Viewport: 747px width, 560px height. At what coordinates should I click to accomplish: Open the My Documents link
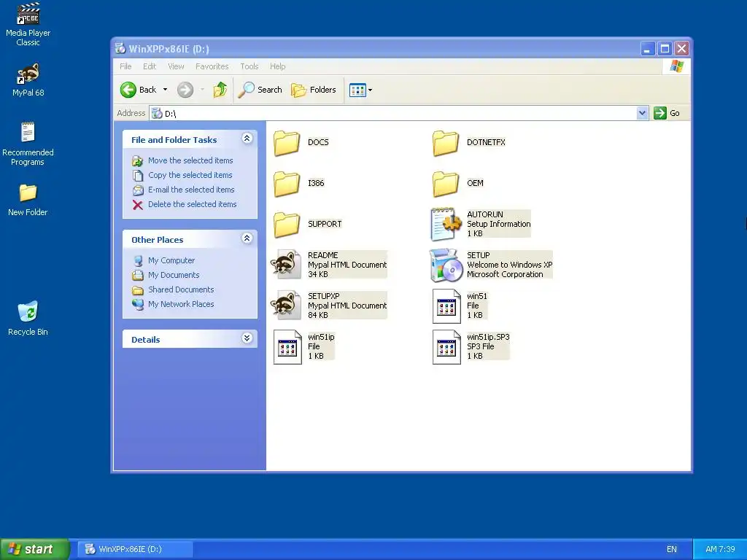[x=174, y=275]
